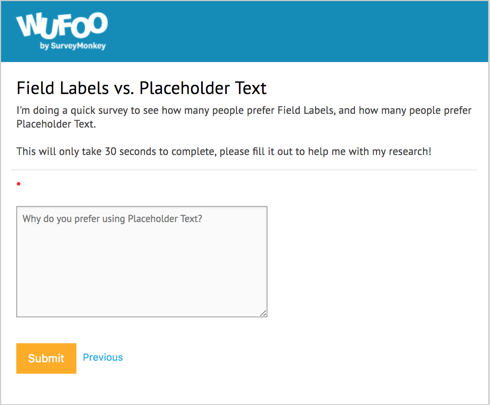
Task: Click the 'I'm doing a quick survey' description line
Action: click(244, 110)
